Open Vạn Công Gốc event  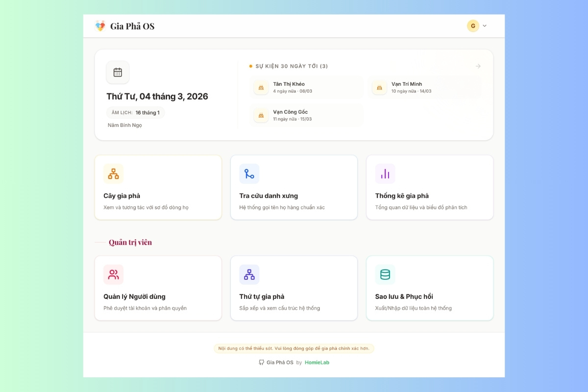pyautogui.click(x=306, y=116)
